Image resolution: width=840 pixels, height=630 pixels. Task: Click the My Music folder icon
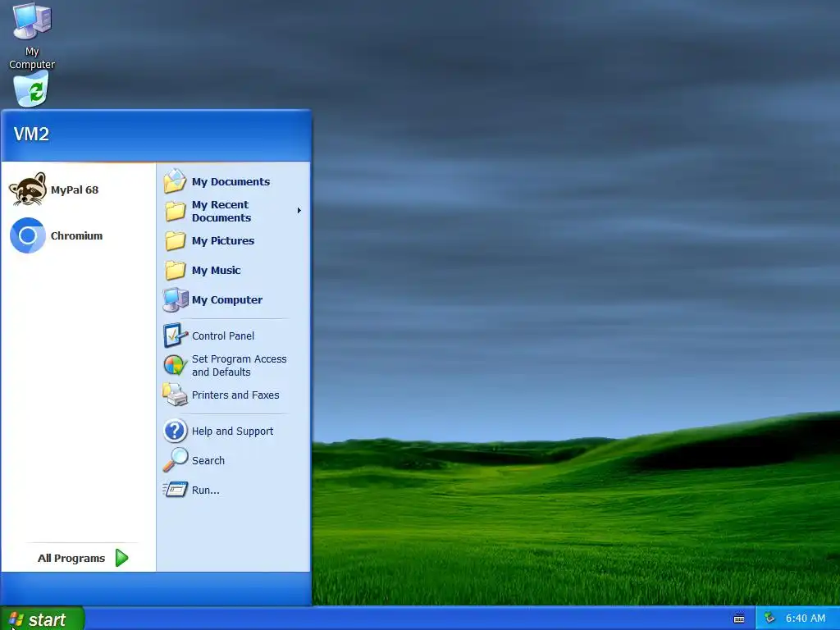(175, 270)
